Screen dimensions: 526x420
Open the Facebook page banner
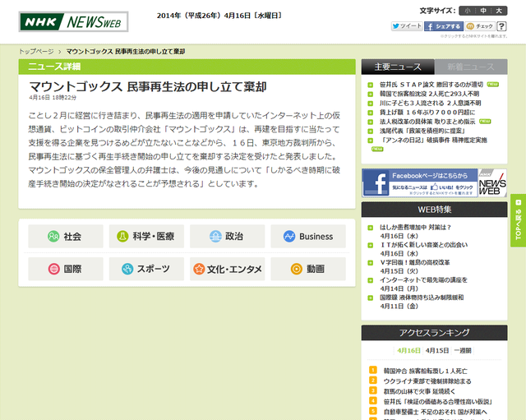click(x=434, y=182)
